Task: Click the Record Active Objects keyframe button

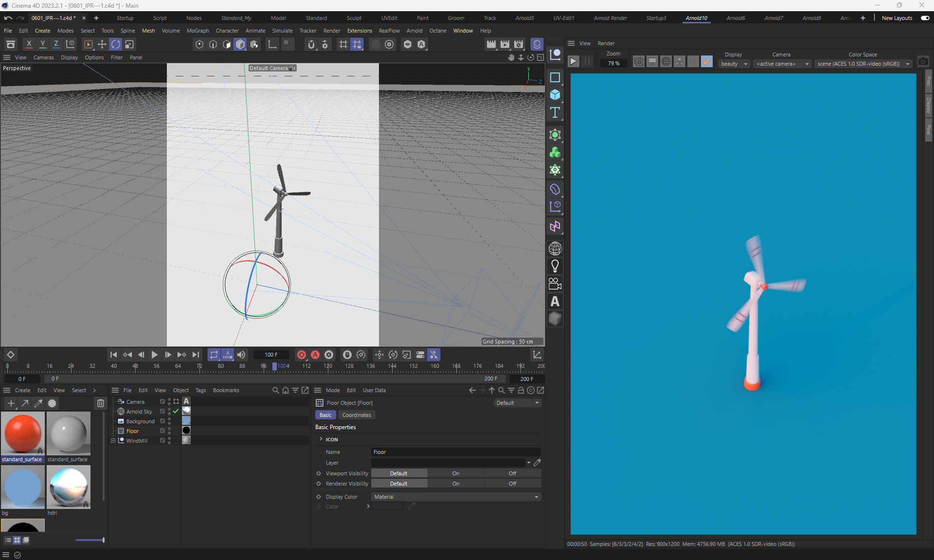Action: (302, 355)
